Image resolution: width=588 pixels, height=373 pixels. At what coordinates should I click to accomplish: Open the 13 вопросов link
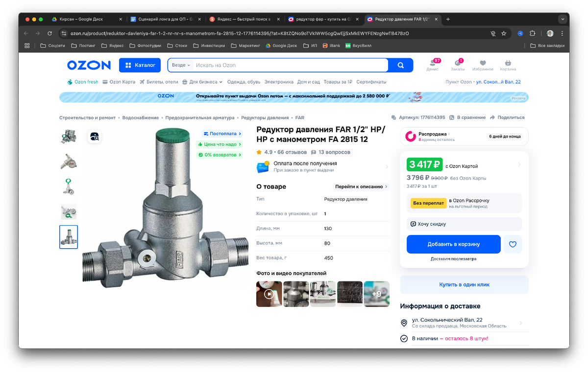pos(331,152)
